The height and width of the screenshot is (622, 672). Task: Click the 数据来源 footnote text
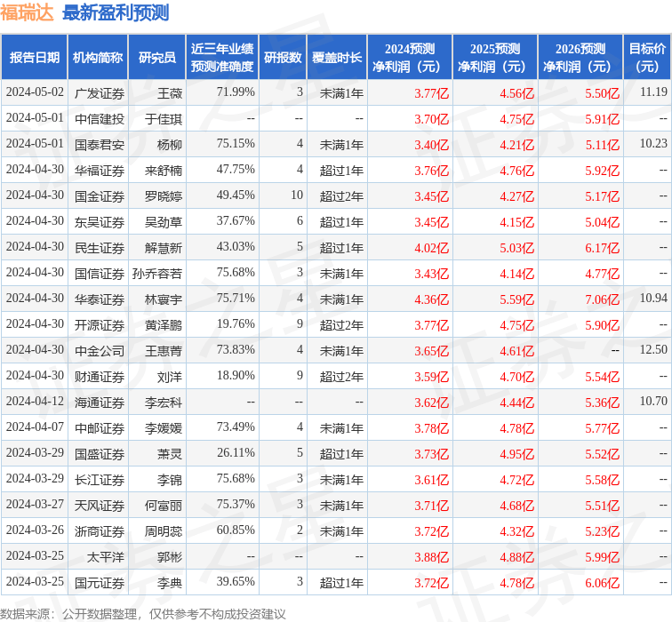[x=143, y=613]
